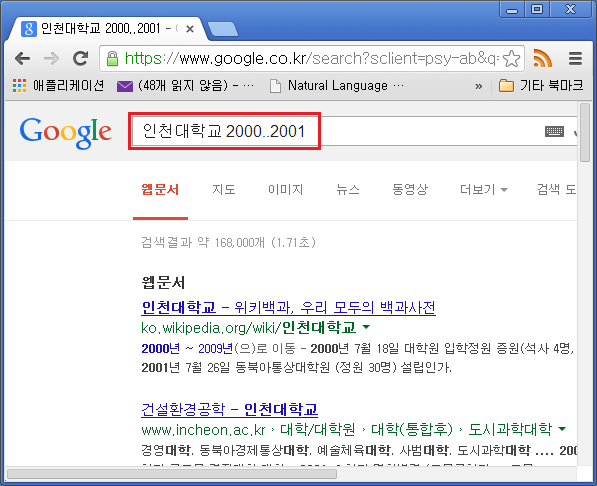Viewport: 597px width, 486px height.
Task: Click the folder icon of 기타 북마크
Action: pyautogui.click(x=506, y=86)
